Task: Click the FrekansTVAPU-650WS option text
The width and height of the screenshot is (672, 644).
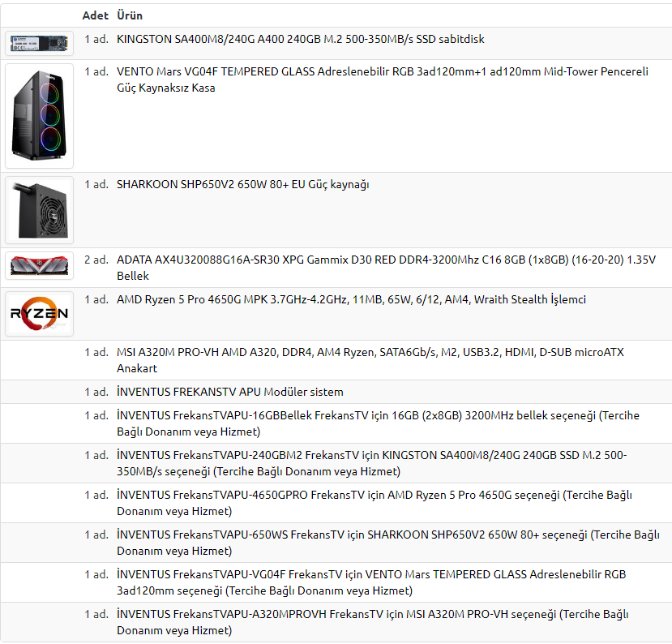Action: pos(387,543)
